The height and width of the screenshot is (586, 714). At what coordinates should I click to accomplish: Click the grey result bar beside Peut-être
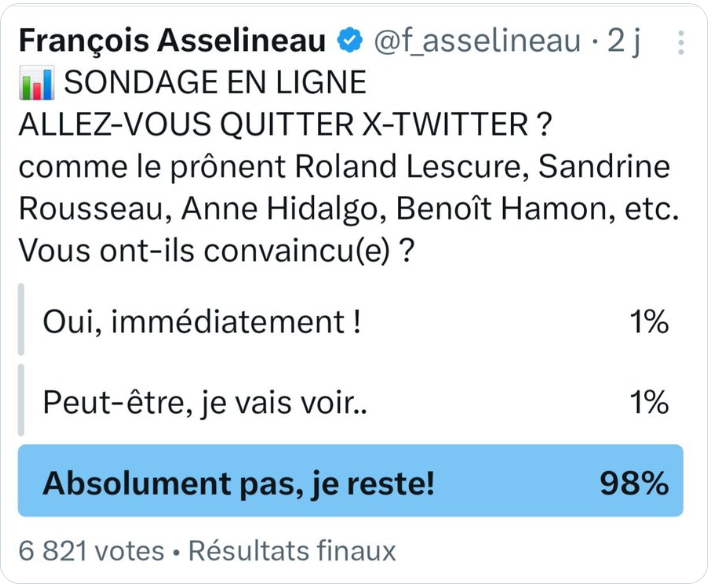[x=21, y=400]
